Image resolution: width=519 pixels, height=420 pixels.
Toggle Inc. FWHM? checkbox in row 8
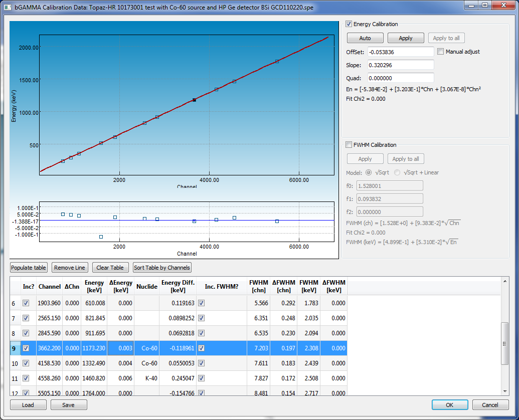(201, 333)
